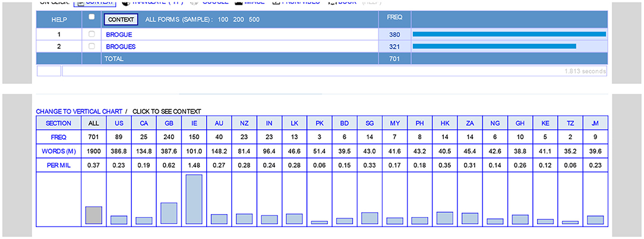644x239 pixels.
Task: Select the NZ section column header
Action: pyautogui.click(x=244, y=123)
